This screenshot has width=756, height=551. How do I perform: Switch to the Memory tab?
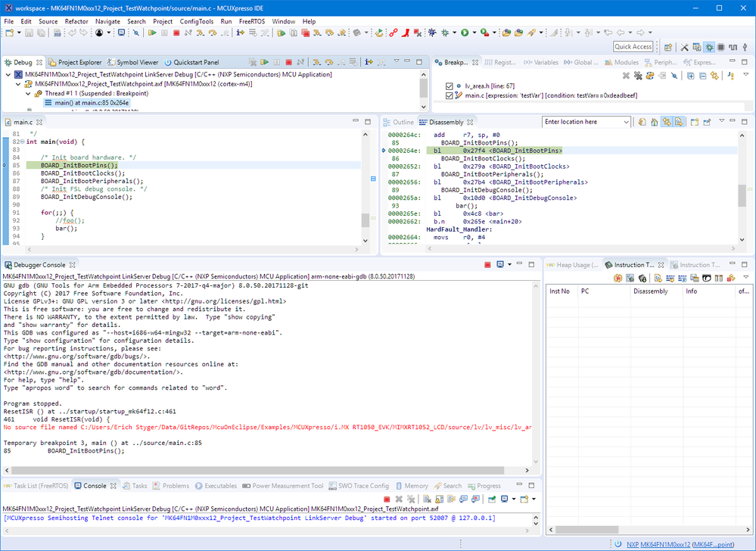[412, 486]
